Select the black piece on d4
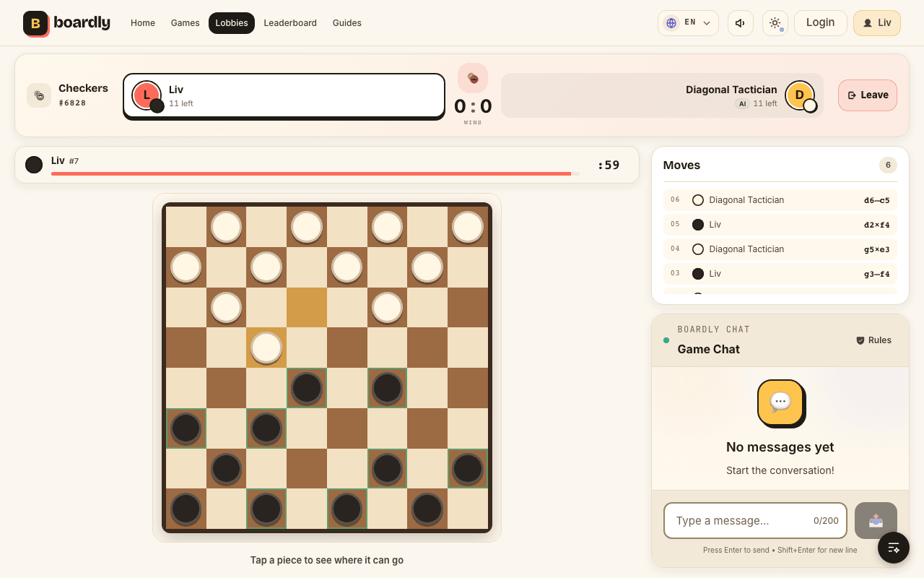The image size is (924, 578). click(x=307, y=388)
